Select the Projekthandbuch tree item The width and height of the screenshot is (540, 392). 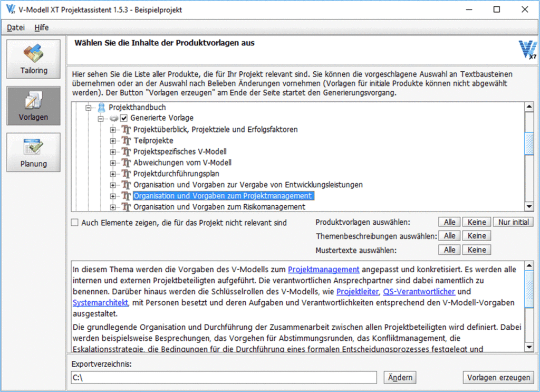137,108
